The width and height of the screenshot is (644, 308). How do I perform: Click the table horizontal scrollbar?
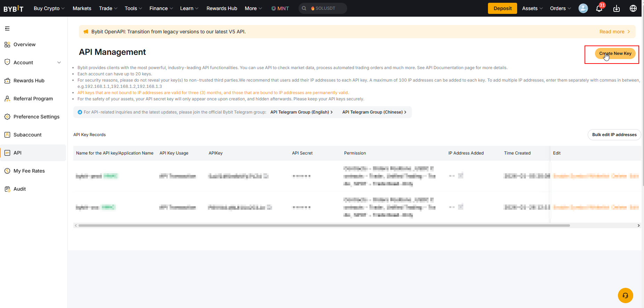point(324,225)
